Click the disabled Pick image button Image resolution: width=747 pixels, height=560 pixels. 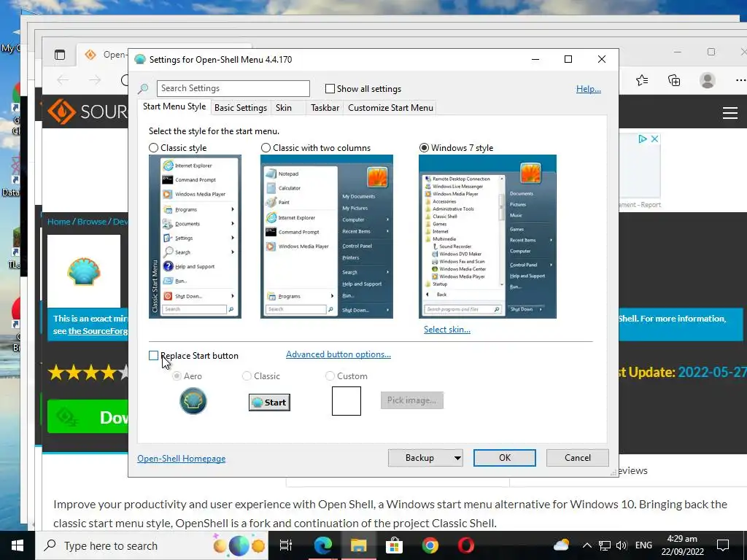[412, 400]
